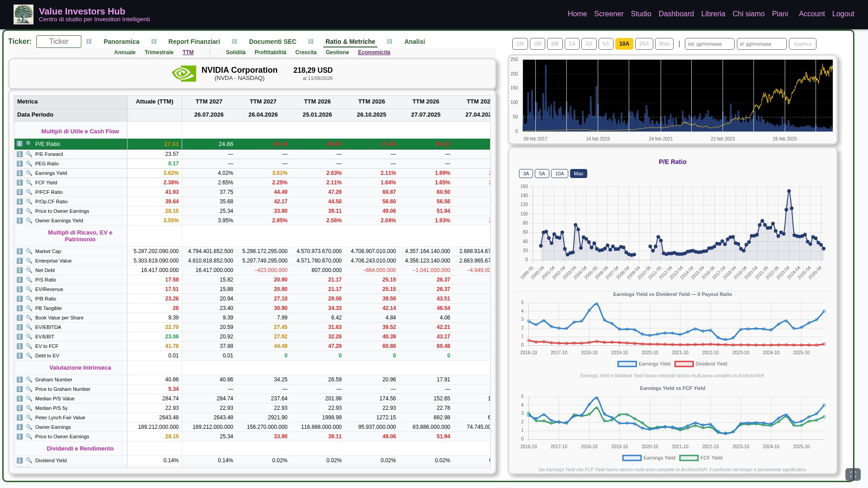
Task: Open the Crescita metrics sub-tab
Action: point(306,52)
